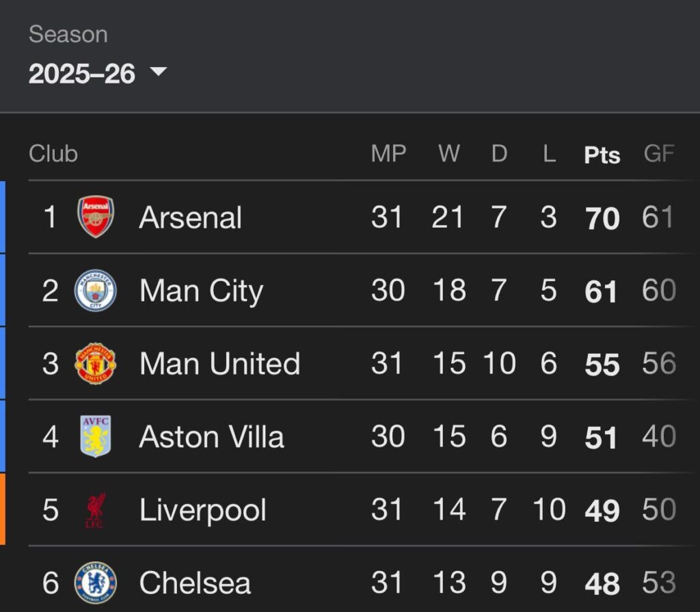This screenshot has width=700, height=612.
Task: Expand the Season selector label
Action: [x=68, y=34]
